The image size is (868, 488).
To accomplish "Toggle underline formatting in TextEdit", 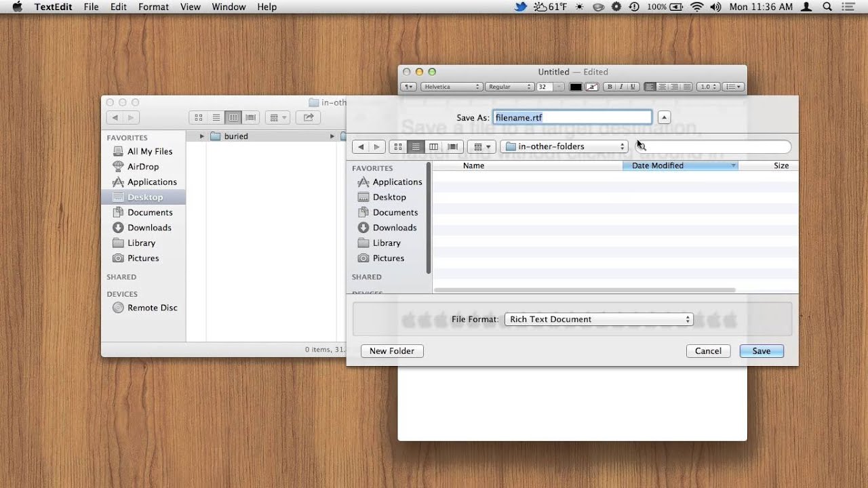I will point(633,87).
